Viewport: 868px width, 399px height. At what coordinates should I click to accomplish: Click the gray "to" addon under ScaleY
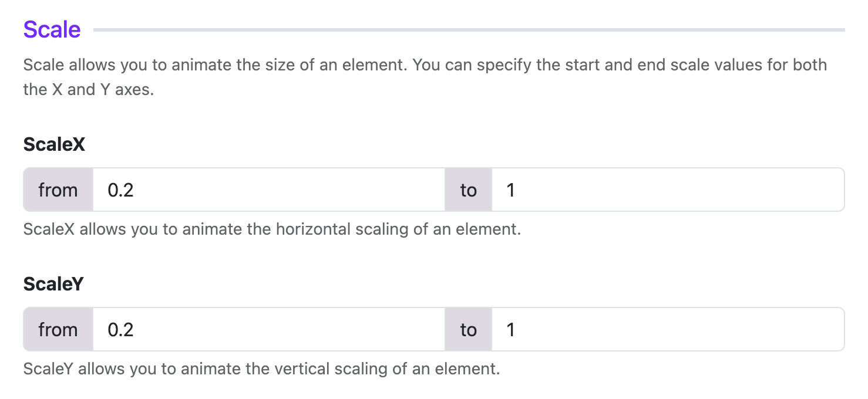pyautogui.click(x=468, y=329)
